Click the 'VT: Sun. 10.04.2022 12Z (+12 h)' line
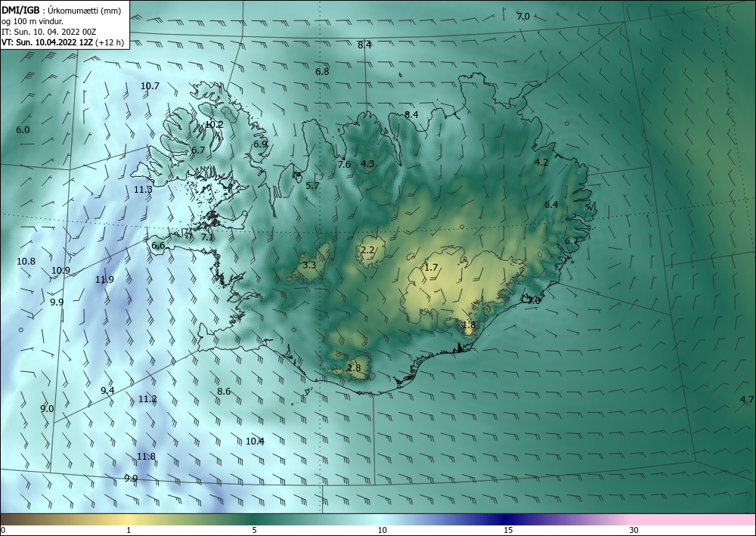756x536 pixels. 63,42
